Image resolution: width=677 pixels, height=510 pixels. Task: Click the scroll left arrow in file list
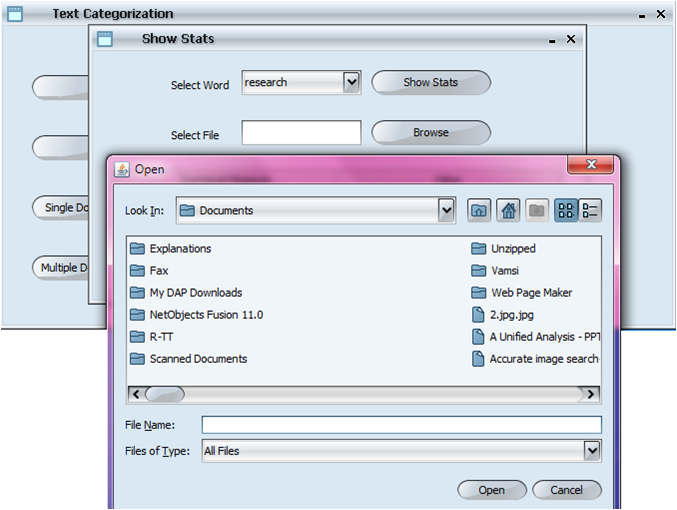(136, 394)
